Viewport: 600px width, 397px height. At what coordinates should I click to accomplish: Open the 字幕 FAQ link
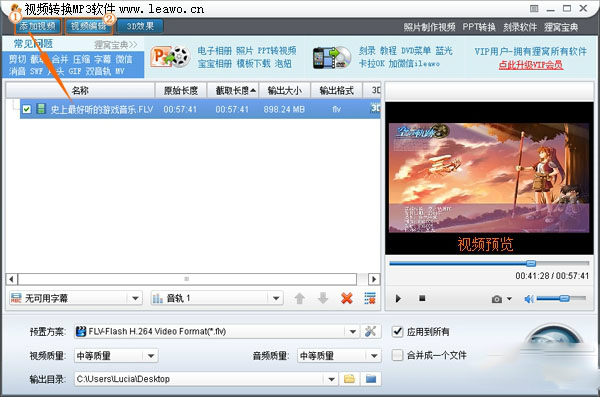pos(103,59)
